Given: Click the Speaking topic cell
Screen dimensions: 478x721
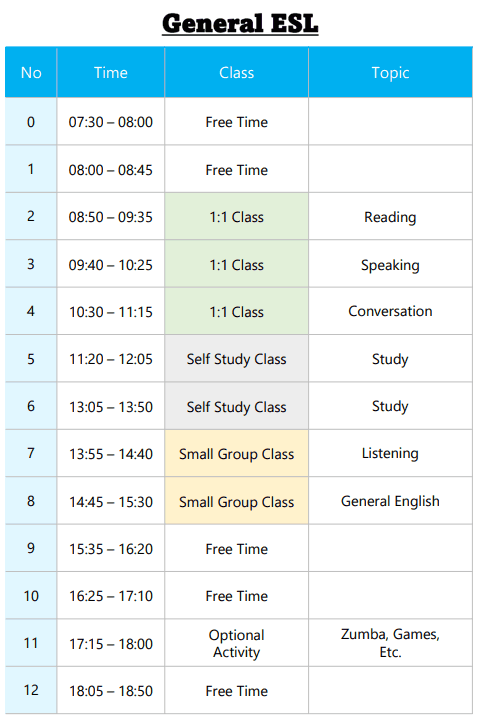Looking at the screenshot, I should [390, 264].
